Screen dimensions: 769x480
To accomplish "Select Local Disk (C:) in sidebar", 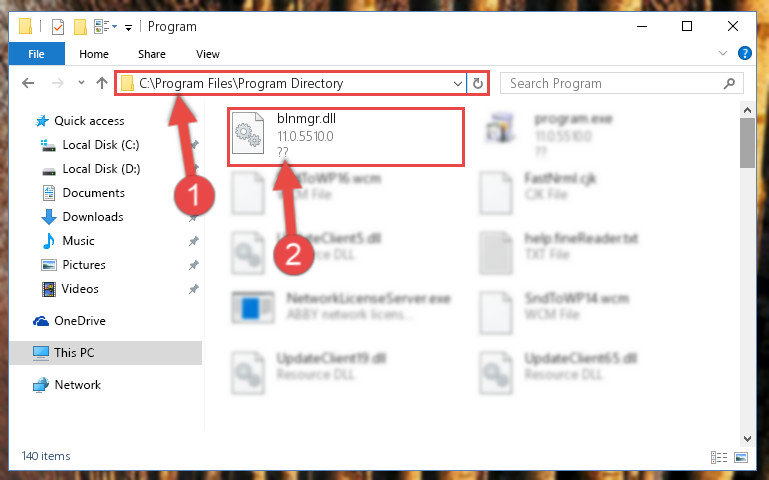I will [x=101, y=145].
